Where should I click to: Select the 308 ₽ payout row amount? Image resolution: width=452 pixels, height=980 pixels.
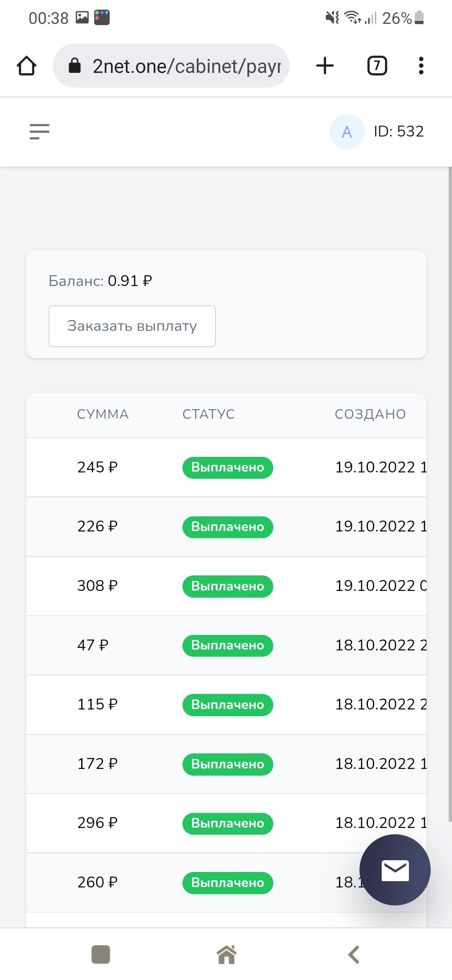pyautogui.click(x=98, y=586)
